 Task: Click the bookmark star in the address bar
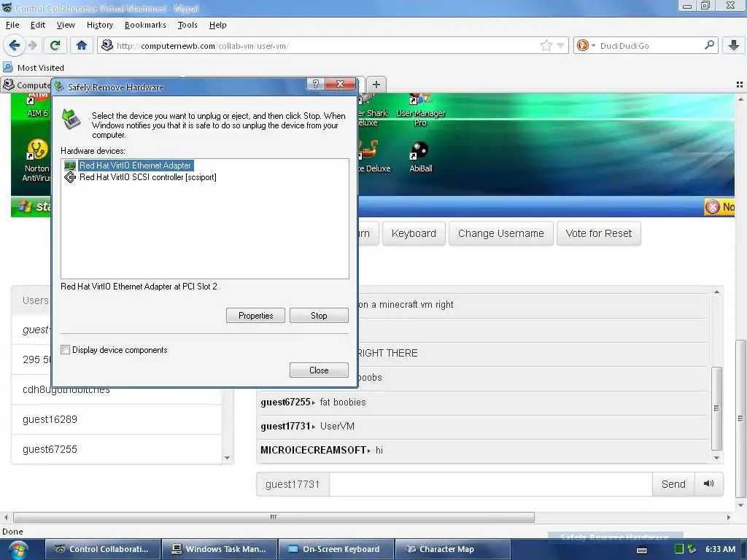546,46
